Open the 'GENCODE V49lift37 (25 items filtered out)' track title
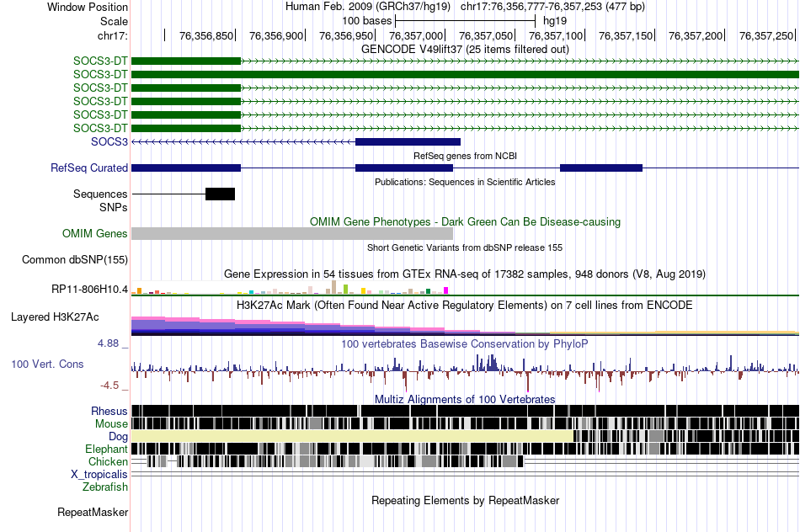The width and height of the screenshot is (800, 532). pos(465,49)
